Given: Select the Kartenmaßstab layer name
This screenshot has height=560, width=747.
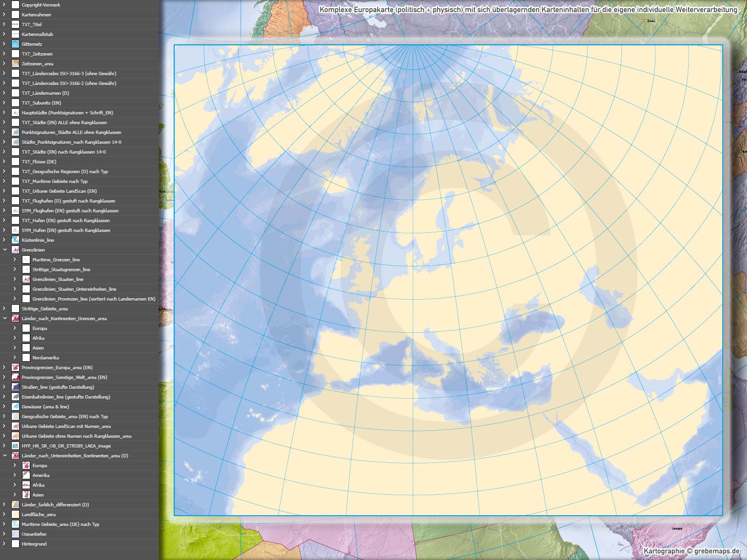Looking at the screenshot, I should click(x=37, y=34).
